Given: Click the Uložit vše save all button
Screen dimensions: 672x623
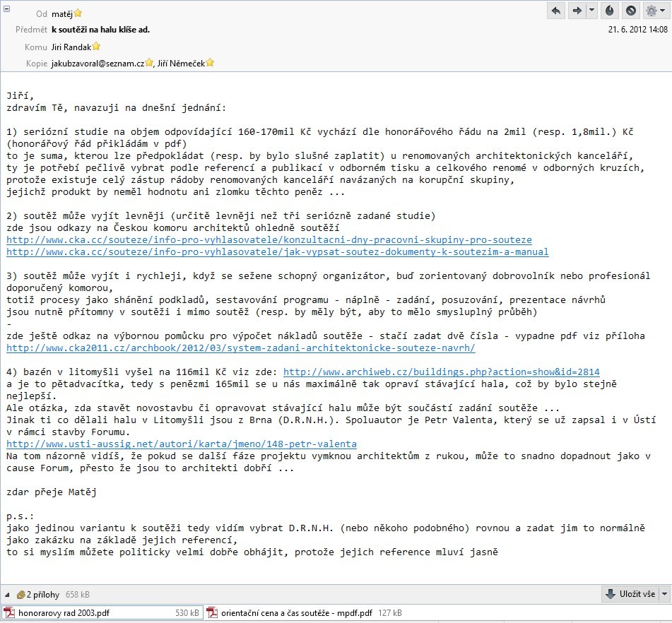Looking at the screenshot, I should (x=630, y=594).
